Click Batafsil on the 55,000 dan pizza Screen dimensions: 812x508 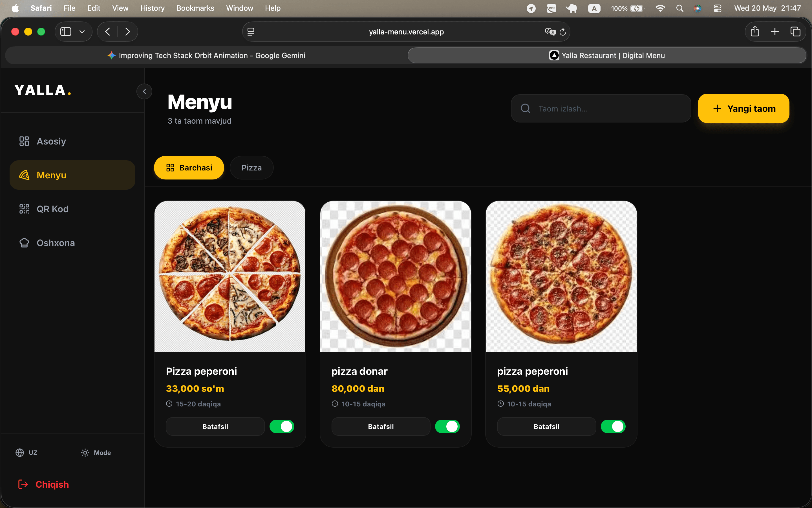[546, 426]
